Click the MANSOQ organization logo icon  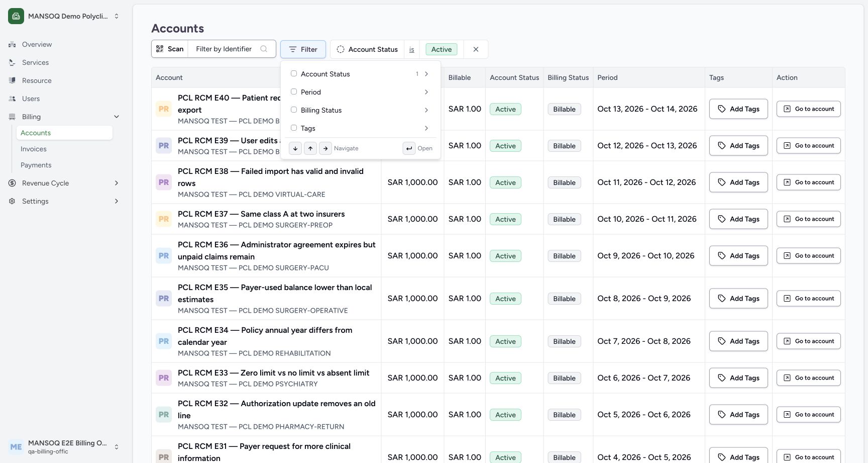click(x=16, y=16)
